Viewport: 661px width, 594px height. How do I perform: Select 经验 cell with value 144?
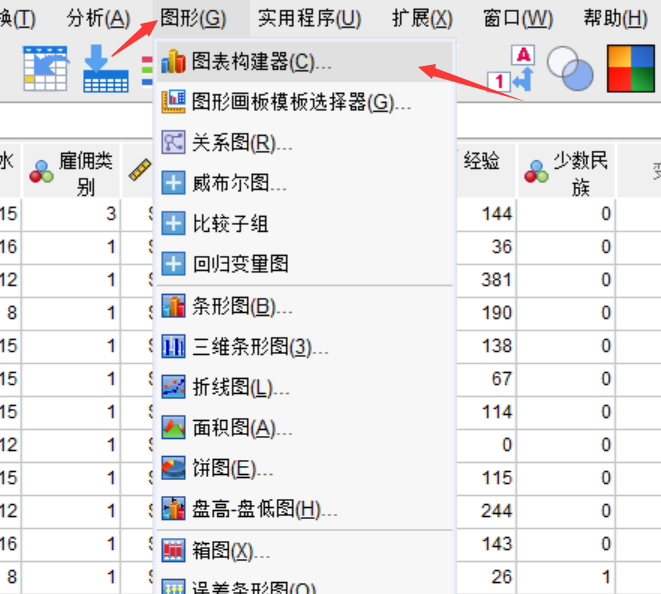coord(486,214)
